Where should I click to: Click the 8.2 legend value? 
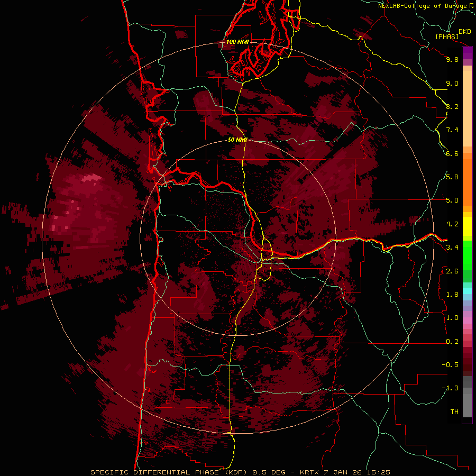click(x=452, y=106)
